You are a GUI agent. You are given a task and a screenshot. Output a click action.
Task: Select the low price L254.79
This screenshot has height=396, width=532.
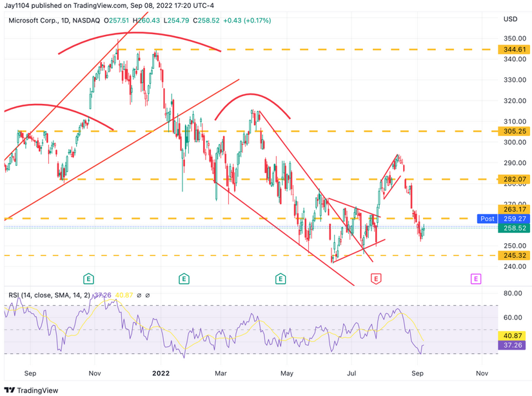[x=177, y=21]
